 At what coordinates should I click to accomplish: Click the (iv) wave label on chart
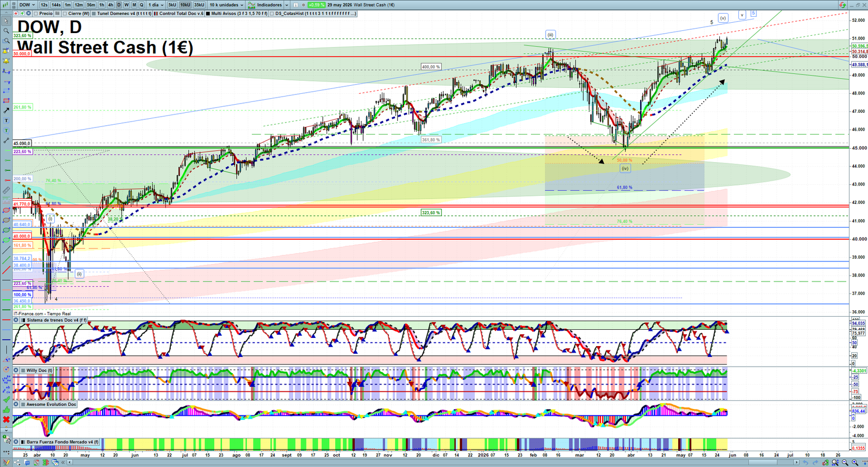[x=625, y=169]
